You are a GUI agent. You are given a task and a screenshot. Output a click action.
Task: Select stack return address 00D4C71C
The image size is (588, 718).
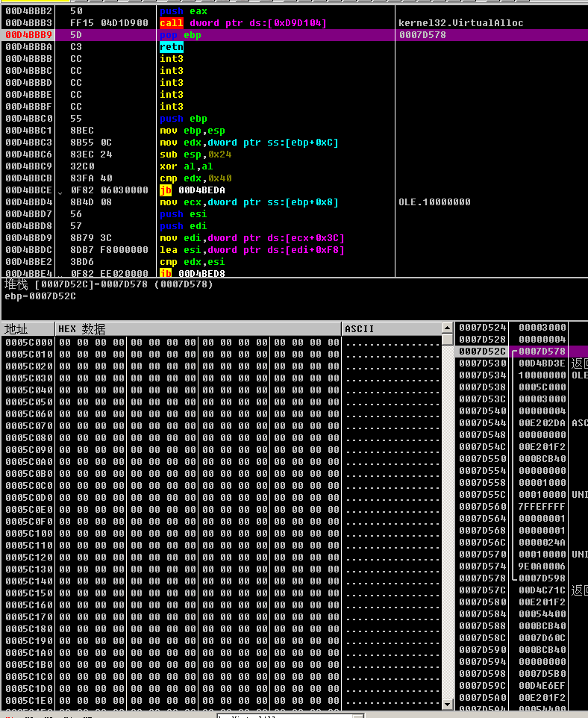click(542, 590)
